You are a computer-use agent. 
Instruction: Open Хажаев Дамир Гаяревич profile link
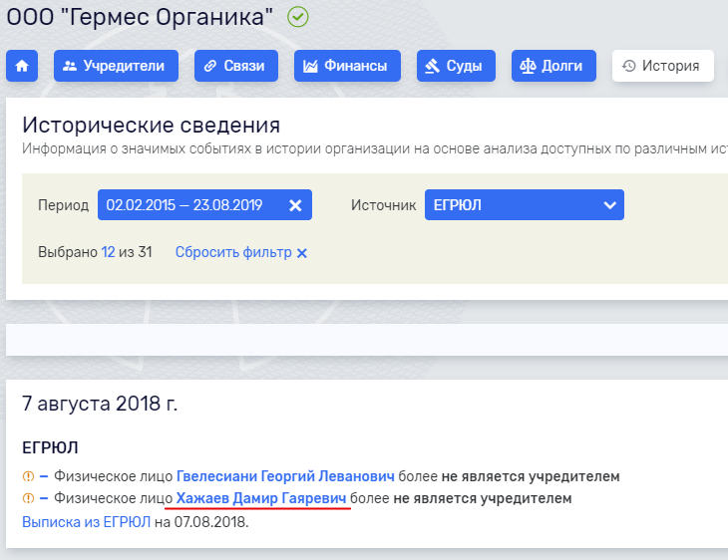point(261,498)
